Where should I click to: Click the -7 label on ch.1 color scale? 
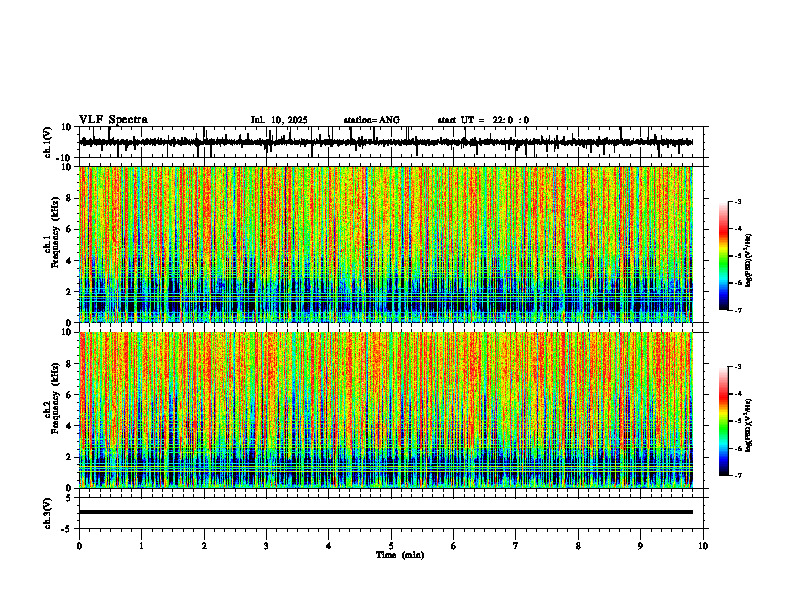coord(738,310)
